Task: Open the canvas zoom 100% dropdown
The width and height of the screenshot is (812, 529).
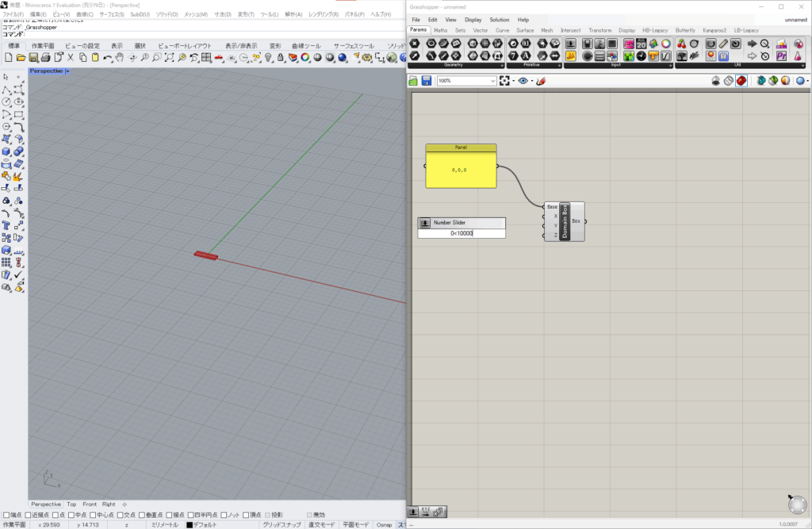Action: pyautogui.click(x=492, y=81)
